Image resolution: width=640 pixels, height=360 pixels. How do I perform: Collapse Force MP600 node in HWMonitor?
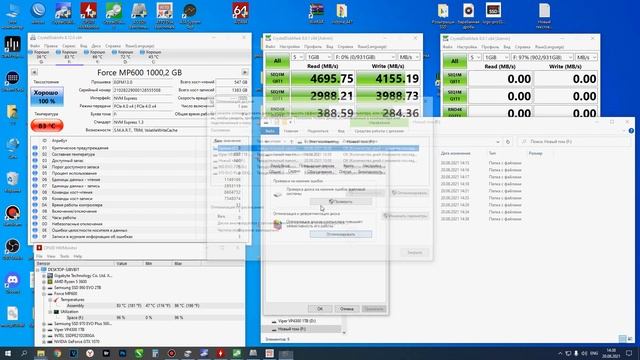click(x=44, y=293)
